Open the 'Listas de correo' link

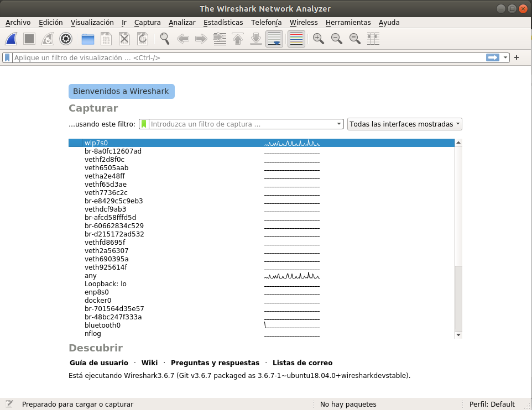point(302,363)
